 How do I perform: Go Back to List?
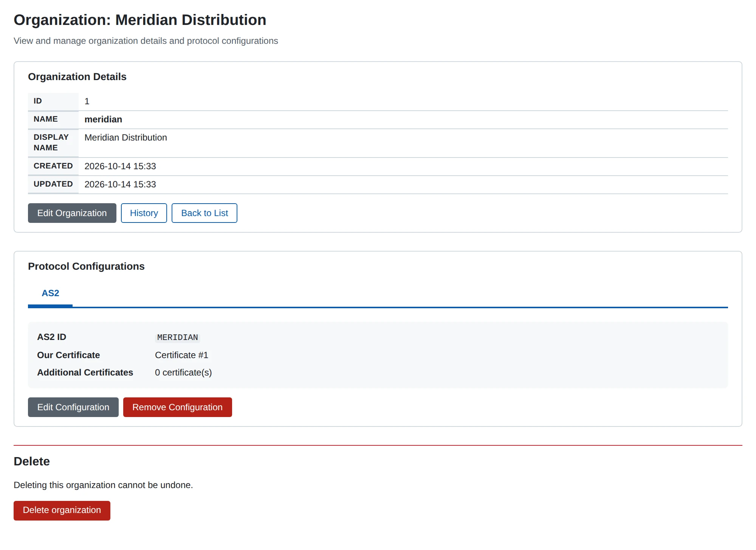coord(204,213)
